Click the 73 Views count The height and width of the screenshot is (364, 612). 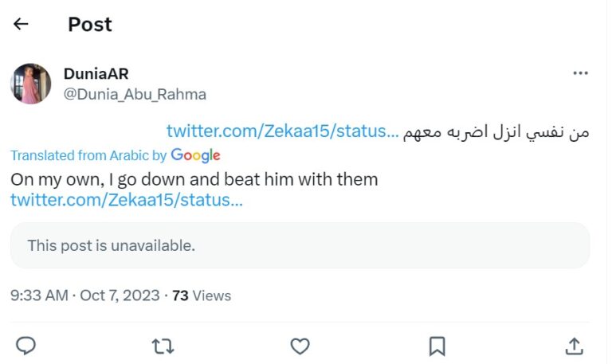[202, 296]
